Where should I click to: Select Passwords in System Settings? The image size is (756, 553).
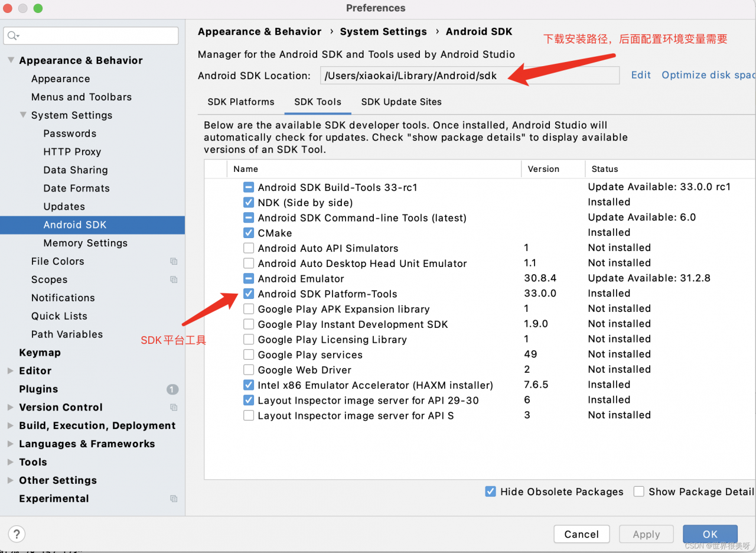tap(70, 134)
